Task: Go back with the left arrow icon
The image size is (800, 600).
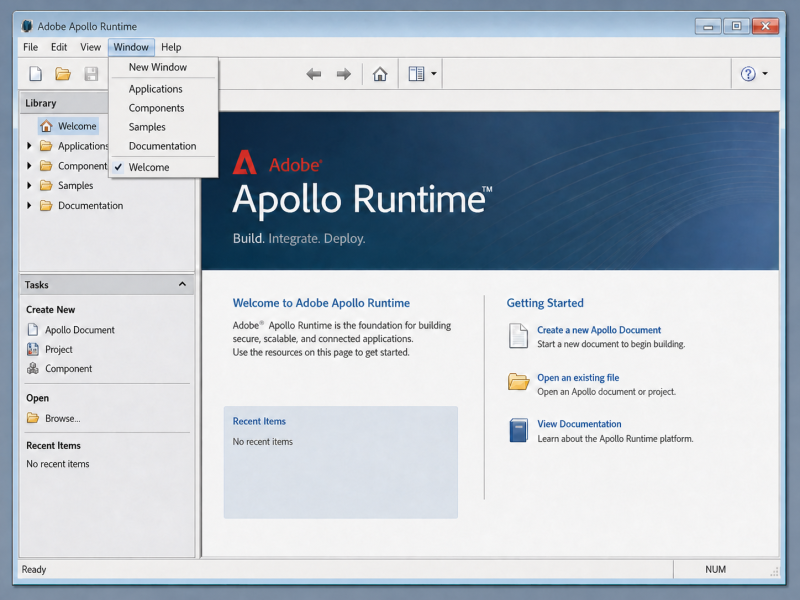Action: 314,74
